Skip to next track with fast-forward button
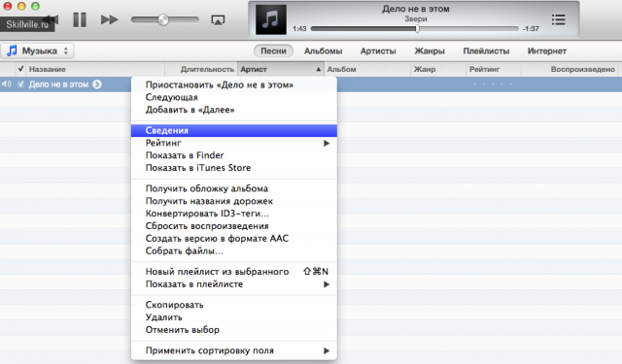Screen dimensions: 622x364 pyautogui.click(x=109, y=19)
